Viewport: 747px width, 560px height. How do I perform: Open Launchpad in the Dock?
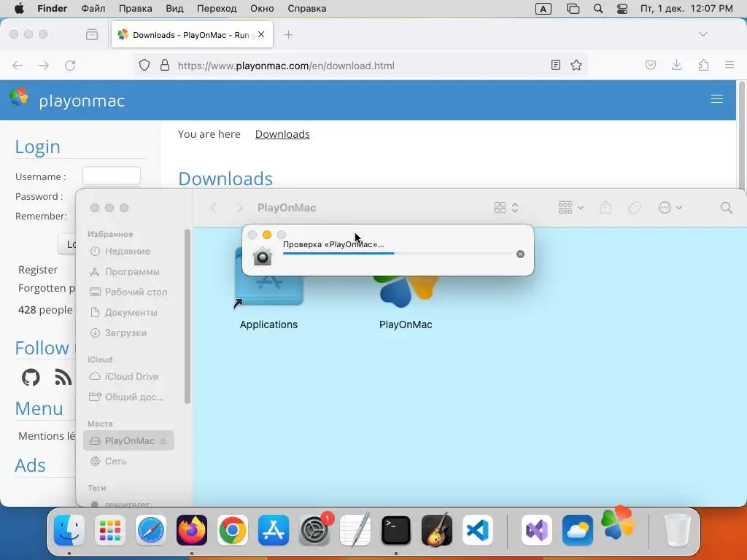[110, 530]
